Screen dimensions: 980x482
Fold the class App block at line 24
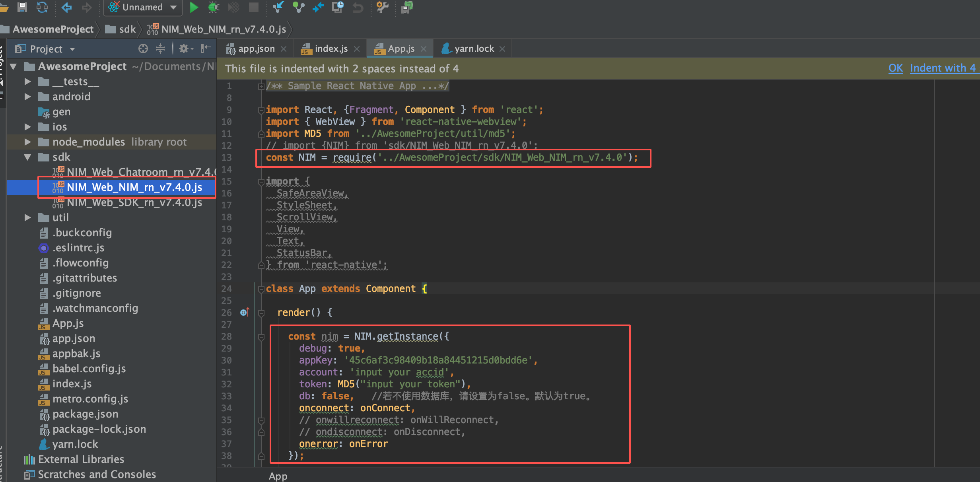pyautogui.click(x=261, y=289)
